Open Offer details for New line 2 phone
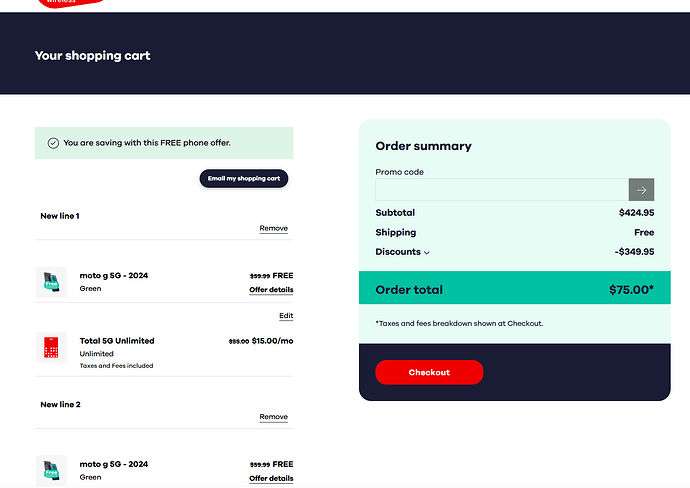Viewport: 690px width, 488px height. point(271,478)
